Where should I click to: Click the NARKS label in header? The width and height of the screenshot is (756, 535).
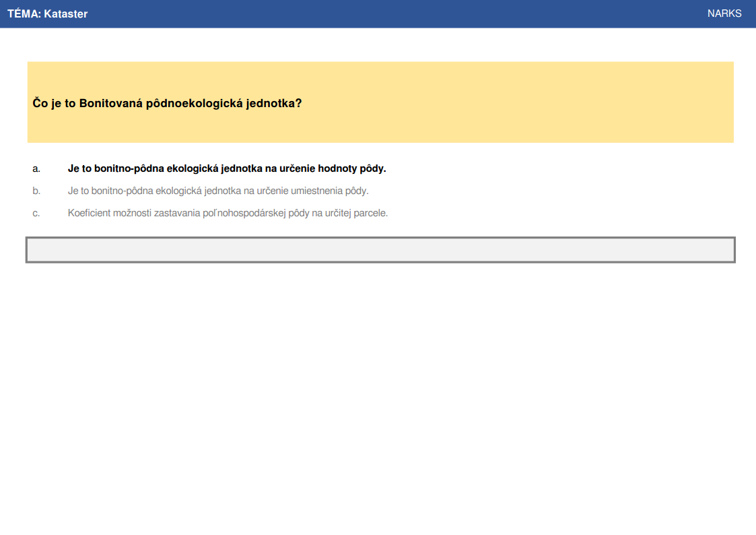tap(724, 13)
